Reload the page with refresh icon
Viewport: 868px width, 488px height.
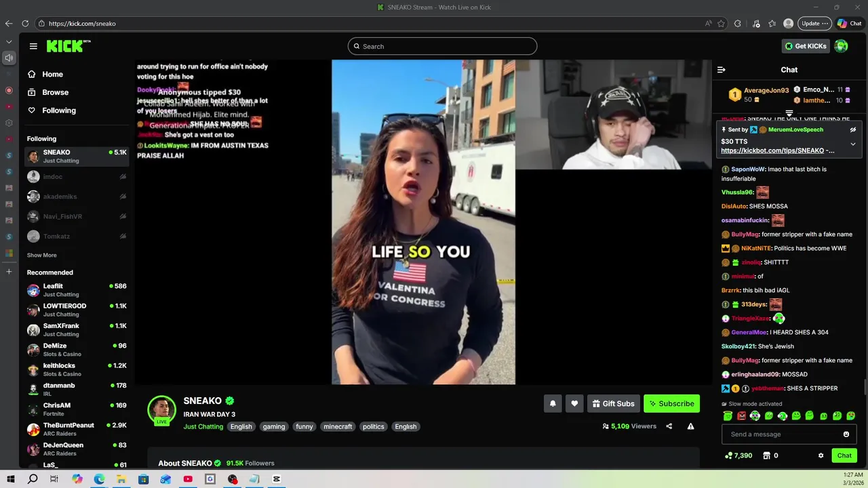[25, 23]
